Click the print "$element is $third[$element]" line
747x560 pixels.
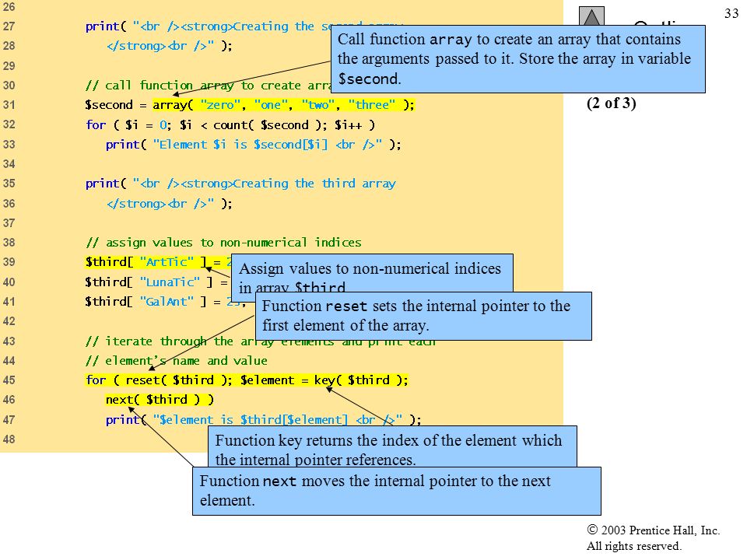[x=263, y=419]
